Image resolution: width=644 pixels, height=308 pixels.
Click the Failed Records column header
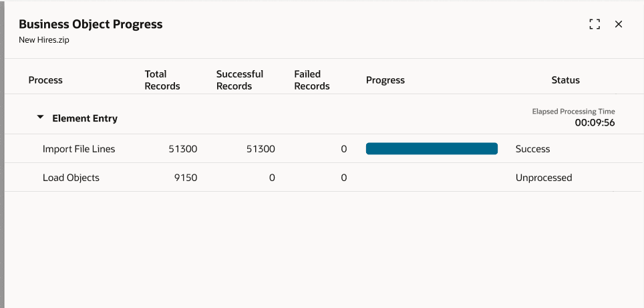click(x=312, y=80)
